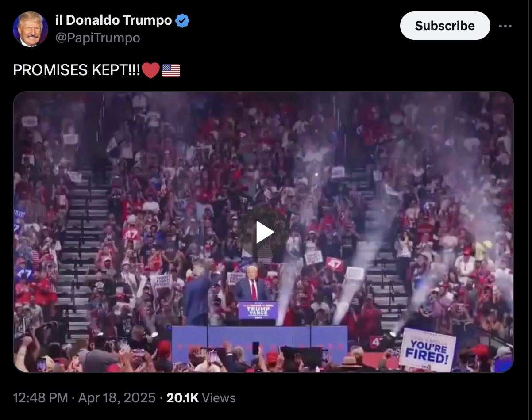Select the PROMISES KEPT!!! post text
The height and width of the screenshot is (420, 532).
pos(77,70)
